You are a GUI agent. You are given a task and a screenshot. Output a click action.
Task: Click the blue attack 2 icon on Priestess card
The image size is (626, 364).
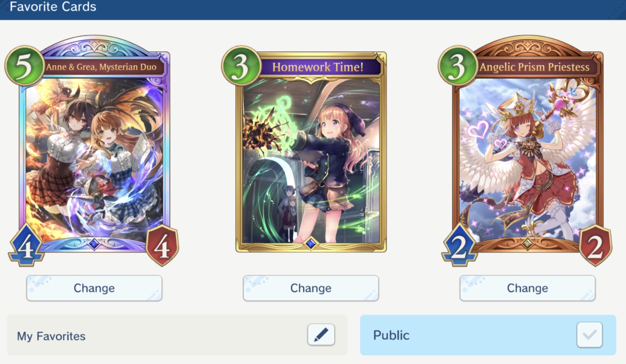[459, 246]
